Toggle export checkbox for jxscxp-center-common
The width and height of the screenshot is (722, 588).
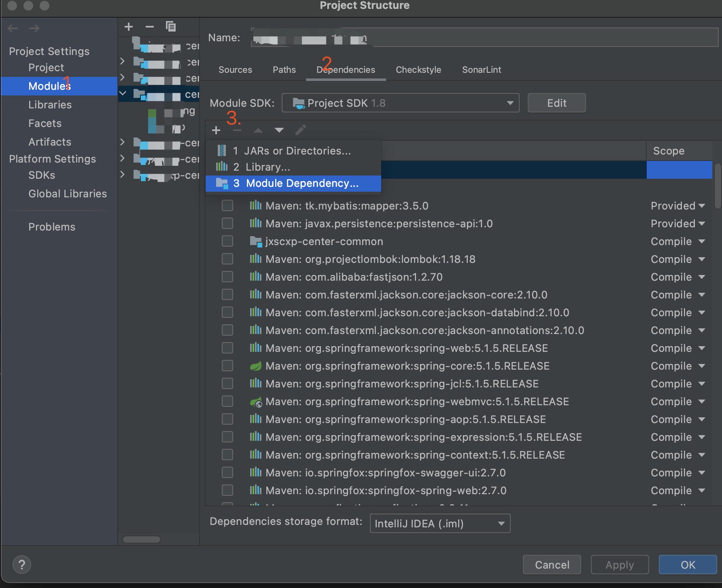227,241
